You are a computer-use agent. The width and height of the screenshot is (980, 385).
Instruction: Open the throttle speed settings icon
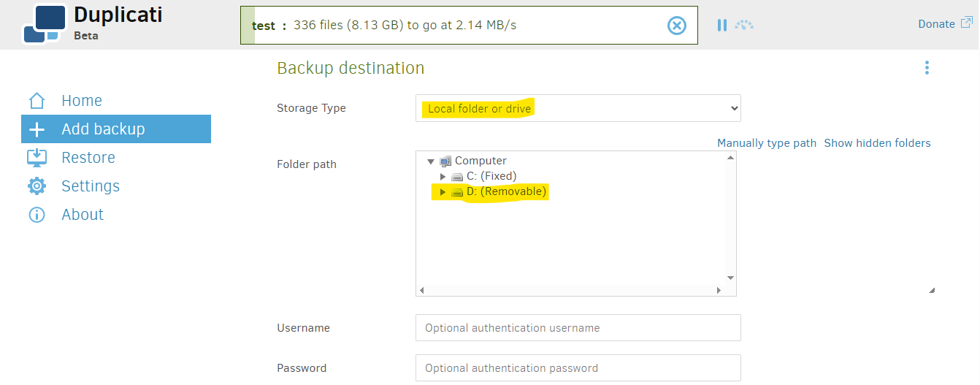[744, 25]
